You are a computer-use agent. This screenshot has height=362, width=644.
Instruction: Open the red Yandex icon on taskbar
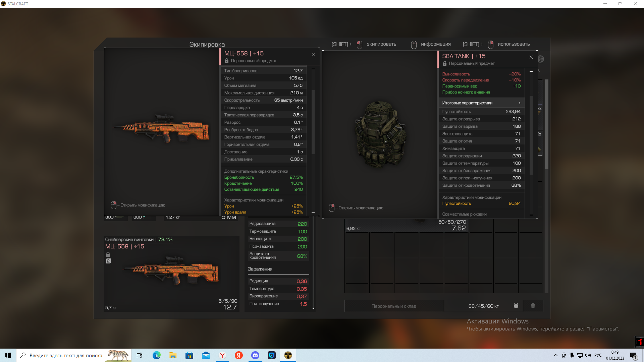(x=238, y=355)
